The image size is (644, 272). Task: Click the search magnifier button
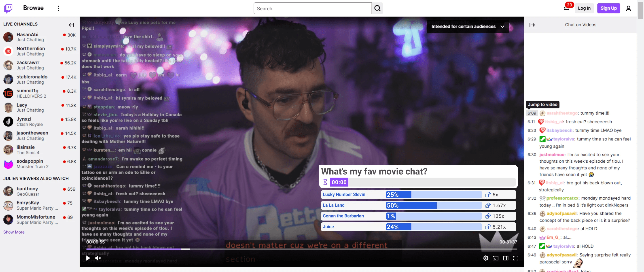point(377,8)
